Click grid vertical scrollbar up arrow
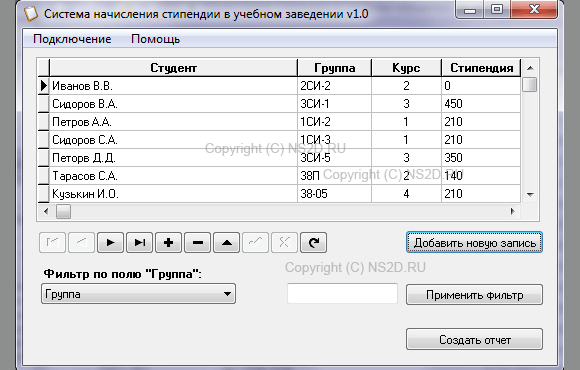The height and width of the screenshot is (370, 580). (x=530, y=68)
